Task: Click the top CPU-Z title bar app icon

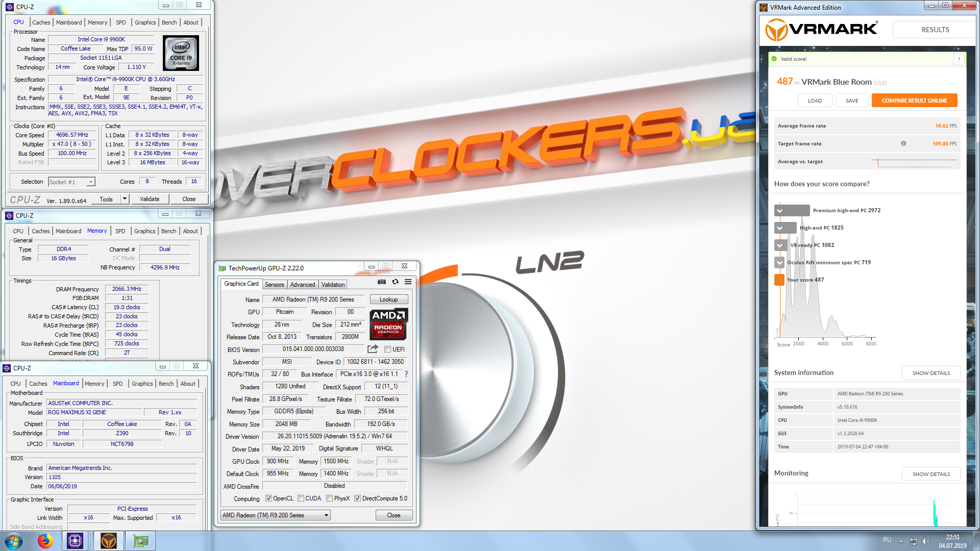Action: [10, 7]
